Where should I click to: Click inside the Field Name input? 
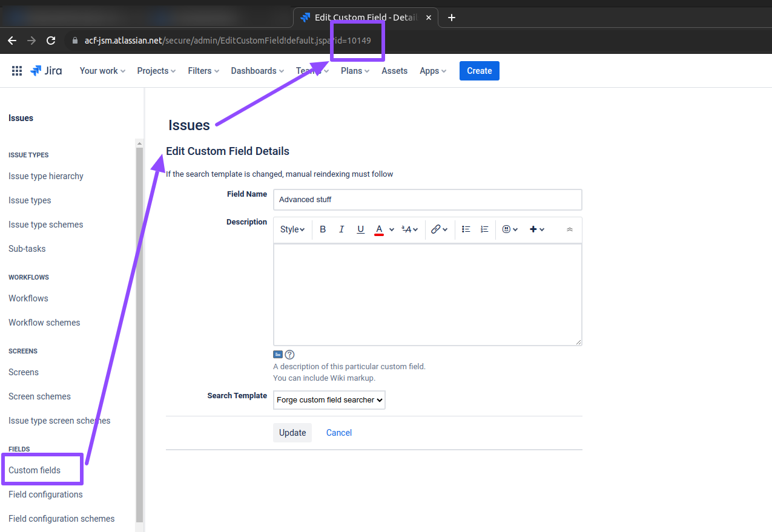(x=427, y=200)
